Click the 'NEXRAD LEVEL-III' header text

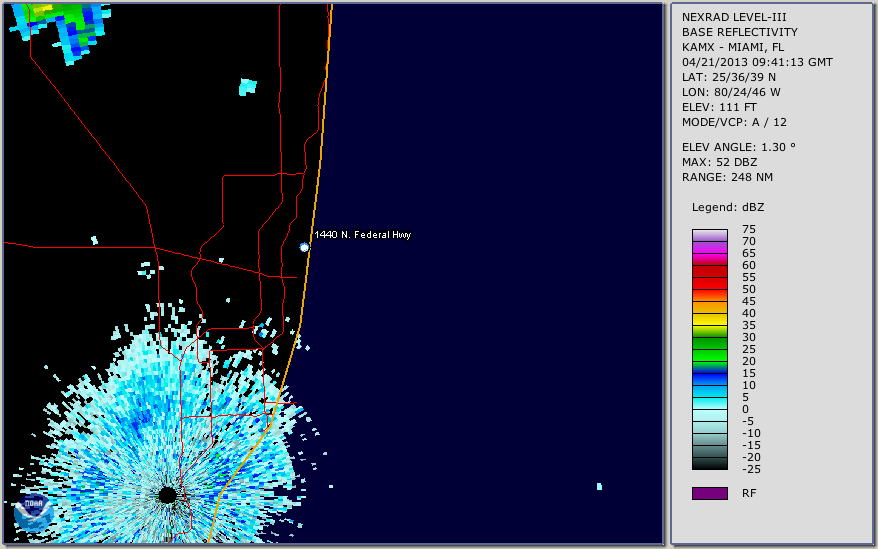pos(734,17)
